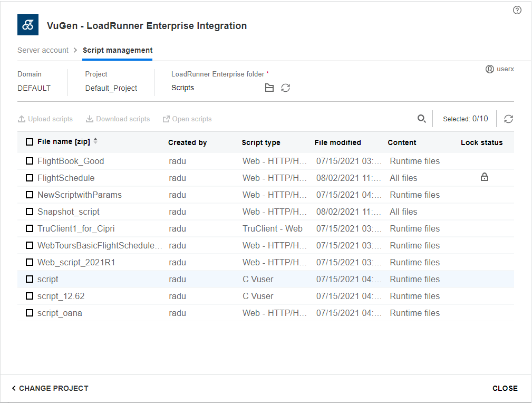Go to Server account breadcrumb
This screenshot has width=532, height=403.
[x=43, y=50]
